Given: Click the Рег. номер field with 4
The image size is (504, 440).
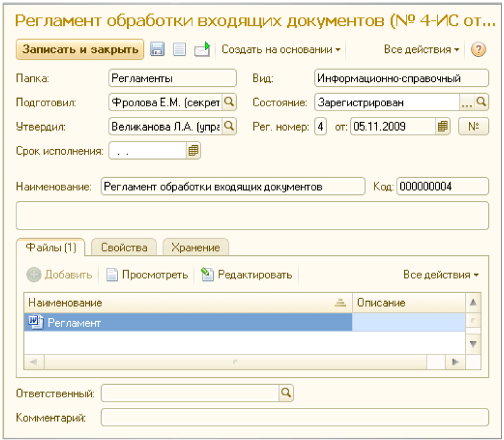Looking at the screenshot, I should click(x=320, y=126).
